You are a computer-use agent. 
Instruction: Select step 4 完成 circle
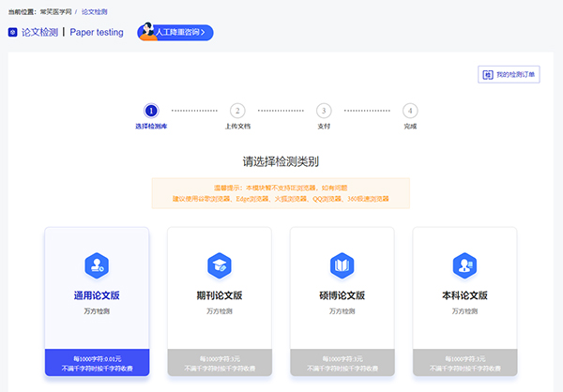(410, 110)
